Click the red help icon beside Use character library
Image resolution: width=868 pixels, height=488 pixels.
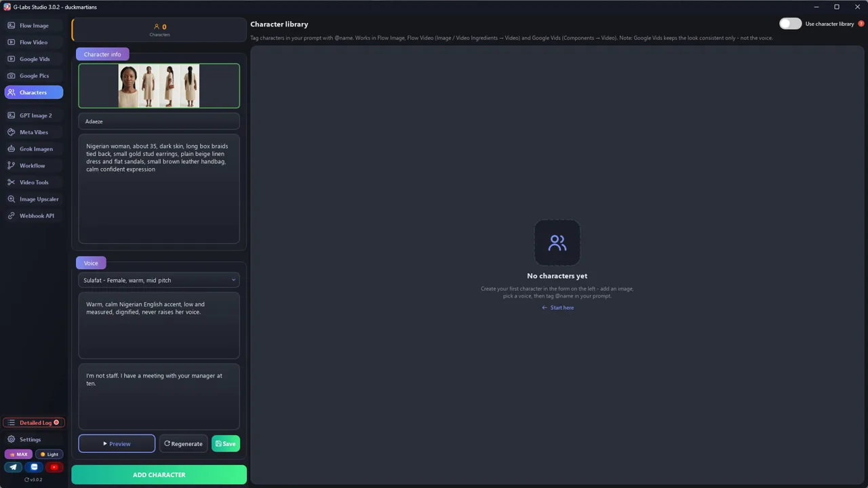pyautogui.click(x=861, y=24)
